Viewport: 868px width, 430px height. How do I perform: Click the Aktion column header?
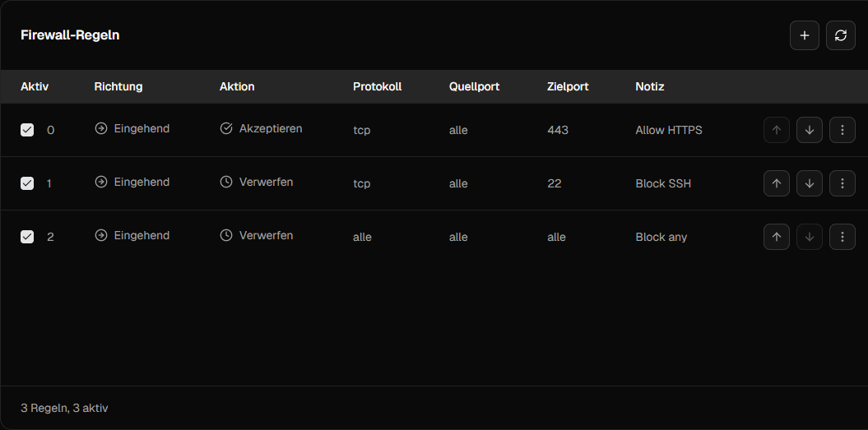(237, 86)
